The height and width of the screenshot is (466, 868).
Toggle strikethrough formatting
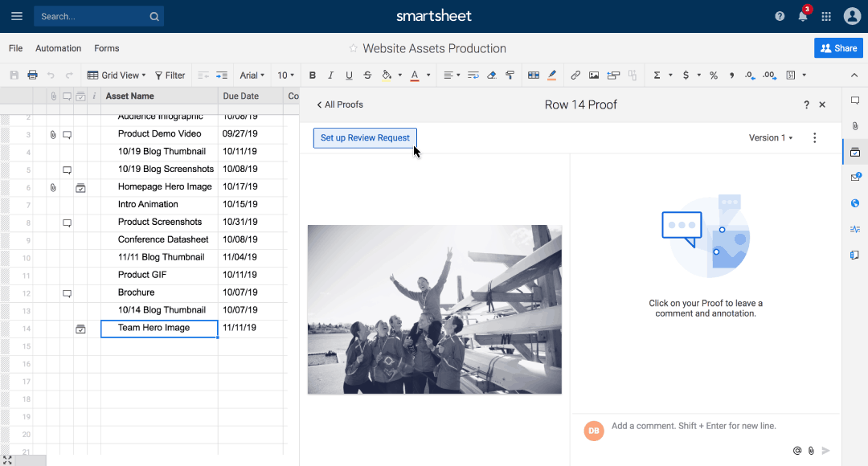(367, 75)
